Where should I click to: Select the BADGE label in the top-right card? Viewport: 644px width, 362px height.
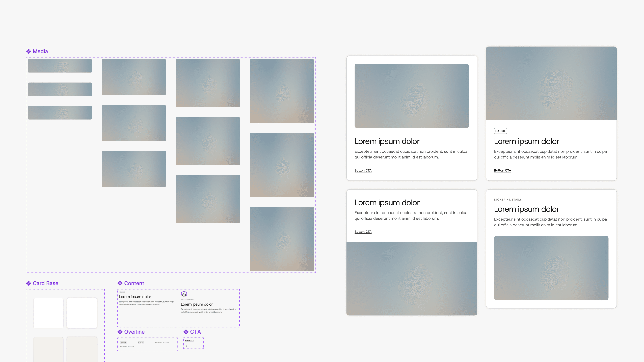[x=500, y=131]
